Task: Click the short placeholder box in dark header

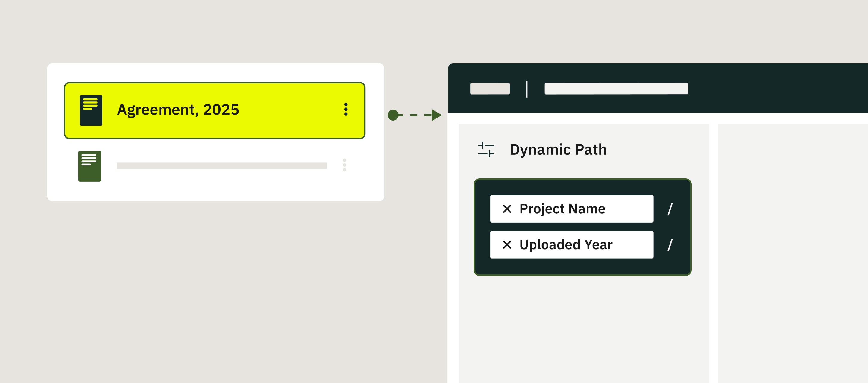Action: pos(490,89)
